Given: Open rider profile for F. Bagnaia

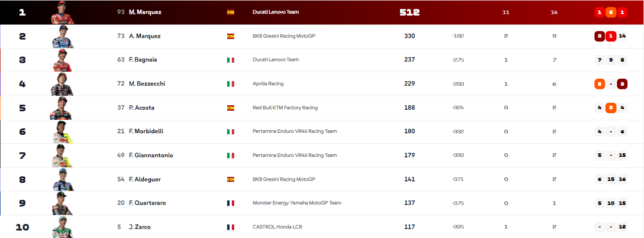Looking at the screenshot, I should (x=143, y=60).
